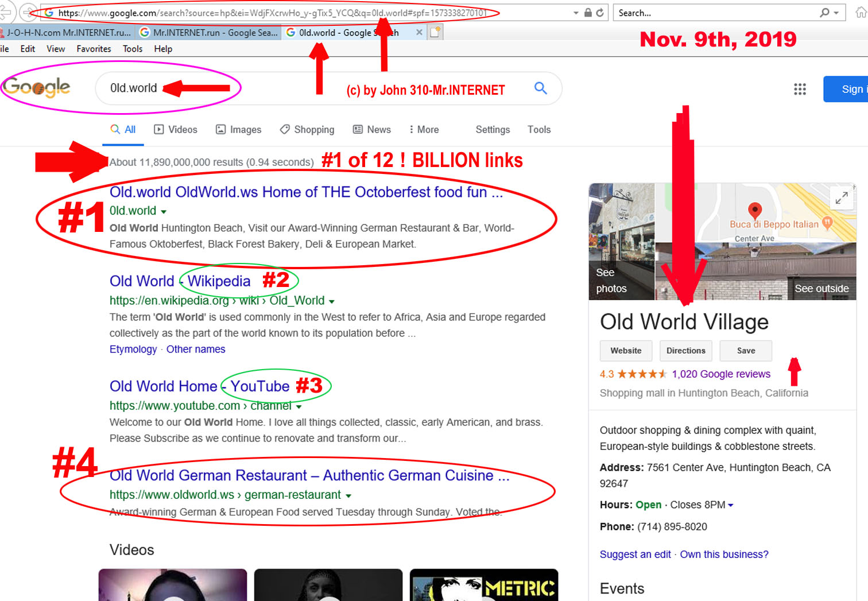The height and width of the screenshot is (601, 868).
Task: Open the More search options menu
Action: (x=424, y=130)
